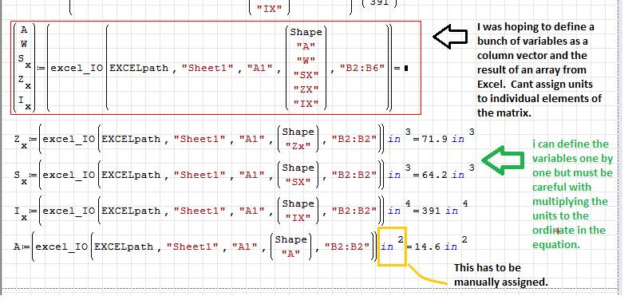Click the empty result placeholder after the vector equation
The height and width of the screenshot is (308, 644).
click(x=406, y=69)
